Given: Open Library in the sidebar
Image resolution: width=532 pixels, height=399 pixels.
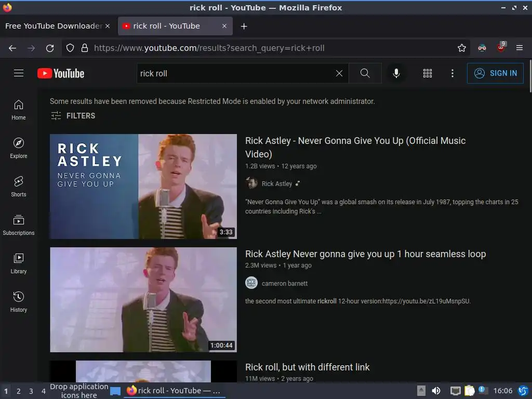Looking at the screenshot, I should pyautogui.click(x=19, y=263).
